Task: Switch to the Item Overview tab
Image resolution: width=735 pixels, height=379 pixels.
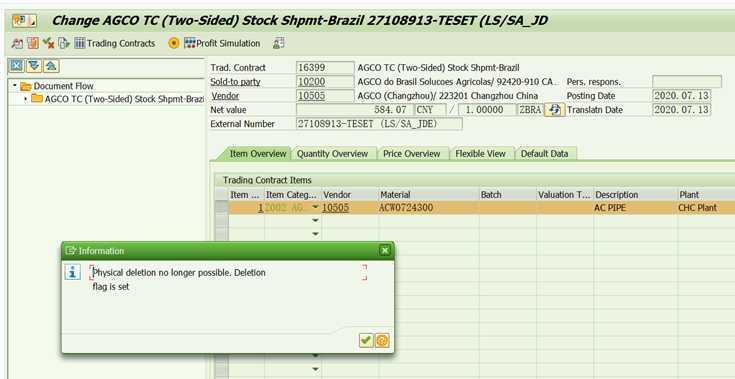Action: point(258,154)
